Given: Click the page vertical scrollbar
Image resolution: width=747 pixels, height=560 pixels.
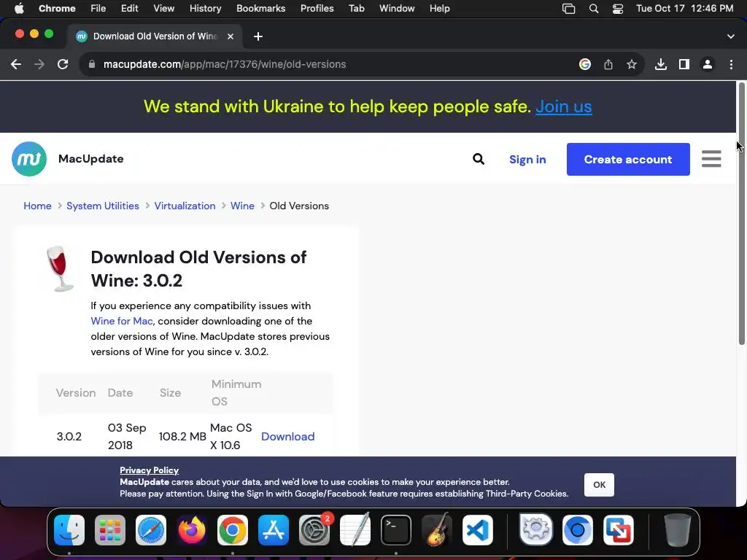Looking at the screenshot, I should (x=741, y=214).
